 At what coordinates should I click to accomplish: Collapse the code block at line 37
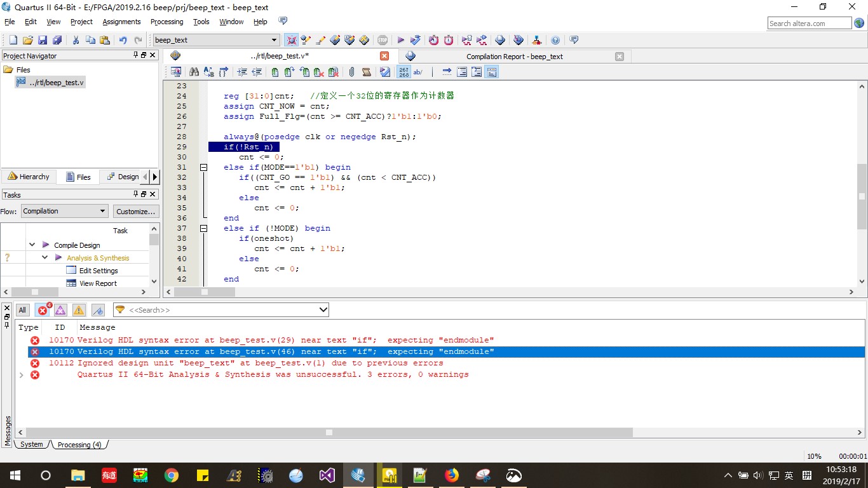click(x=203, y=228)
